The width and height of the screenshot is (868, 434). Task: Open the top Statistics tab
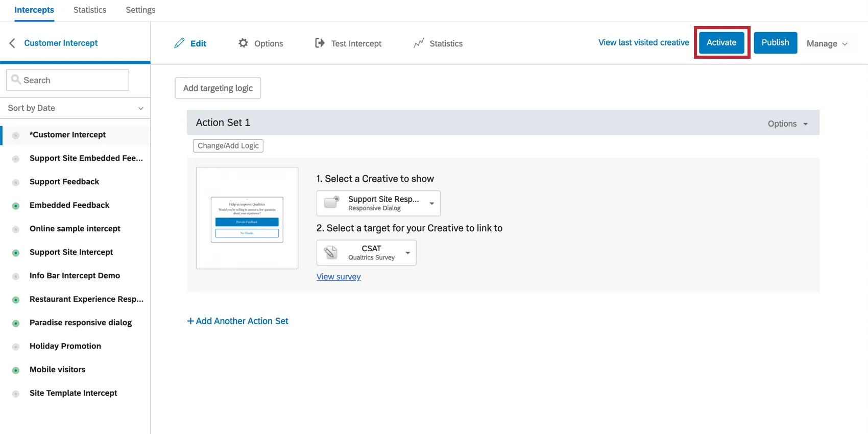[90, 10]
